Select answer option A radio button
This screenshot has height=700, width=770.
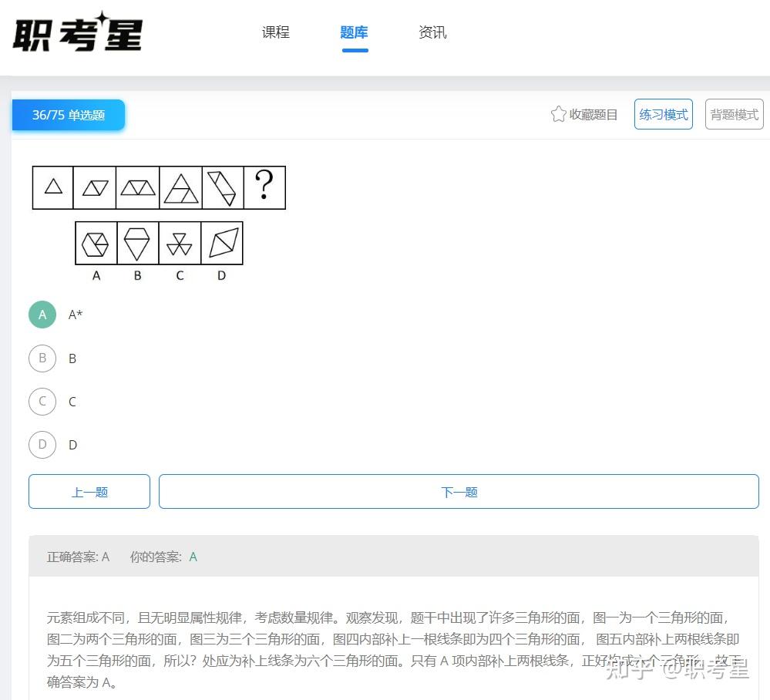click(x=42, y=315)
